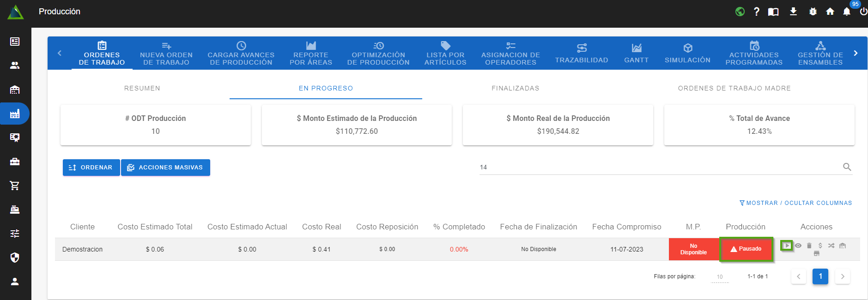Open notifications bell with 95 badge
The height and width of the screenshot is (300, 868).
point(846,12)
